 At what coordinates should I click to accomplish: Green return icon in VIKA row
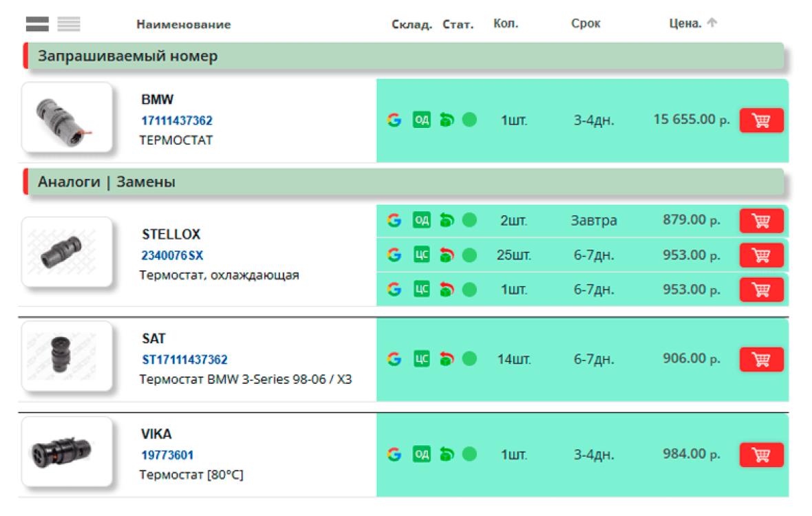click(447, 454)
